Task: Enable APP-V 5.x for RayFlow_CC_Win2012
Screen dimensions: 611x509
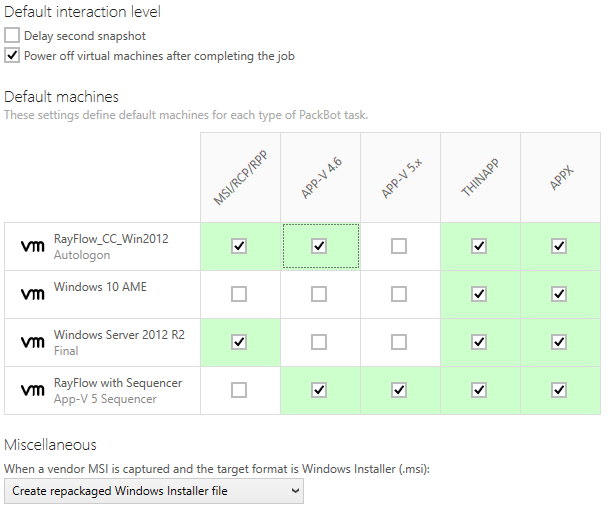Action: (x=399, y=246)
